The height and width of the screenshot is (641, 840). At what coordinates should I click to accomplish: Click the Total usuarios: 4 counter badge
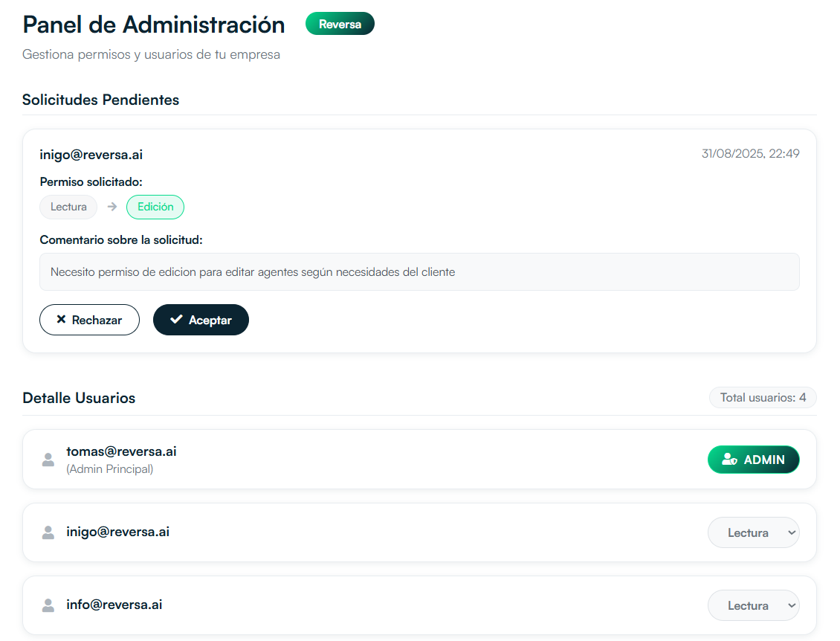coord(763,398)
